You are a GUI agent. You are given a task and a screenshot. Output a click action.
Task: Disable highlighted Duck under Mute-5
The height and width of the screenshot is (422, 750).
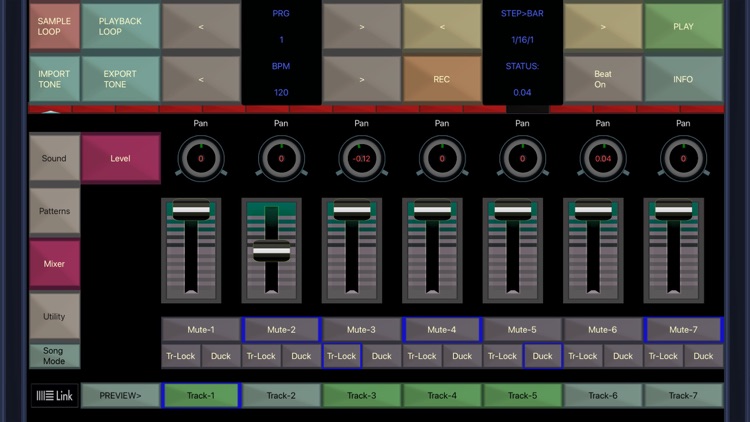[x=542, y=356]
